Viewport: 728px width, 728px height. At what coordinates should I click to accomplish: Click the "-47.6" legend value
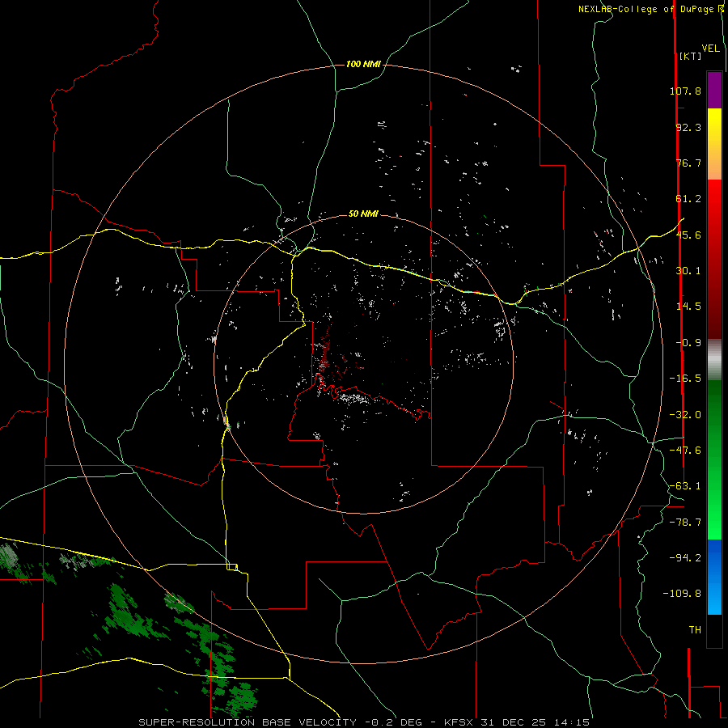[x=685, y=451]
